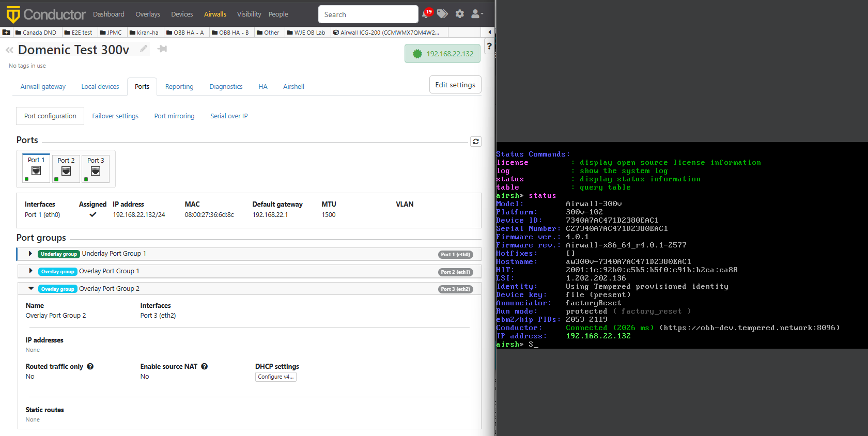
Task: Switch to Airwall gateway tab
Action: pos(43,86)
